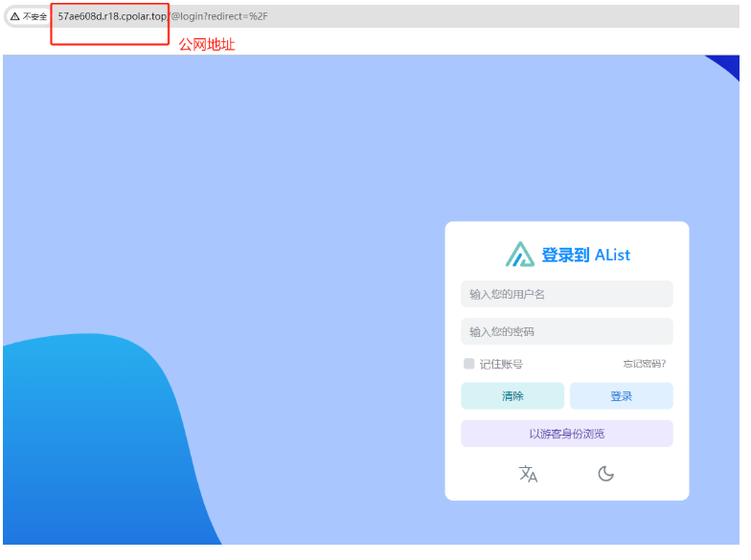Click the dark blue corner shape top right
Image resolution: width=751 pixels, height=560 pixels.
coord(729,66)
